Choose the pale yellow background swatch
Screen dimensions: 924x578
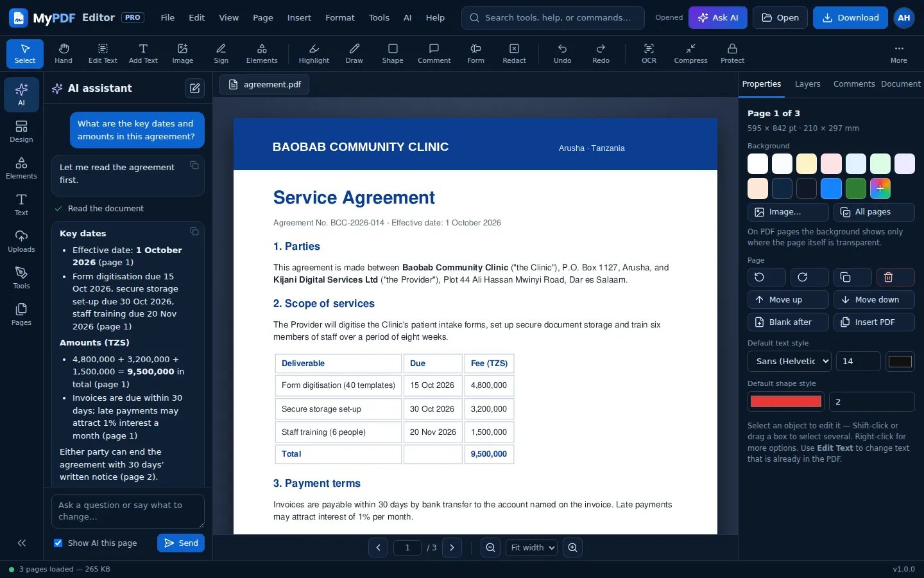click(x=807, y=164)
